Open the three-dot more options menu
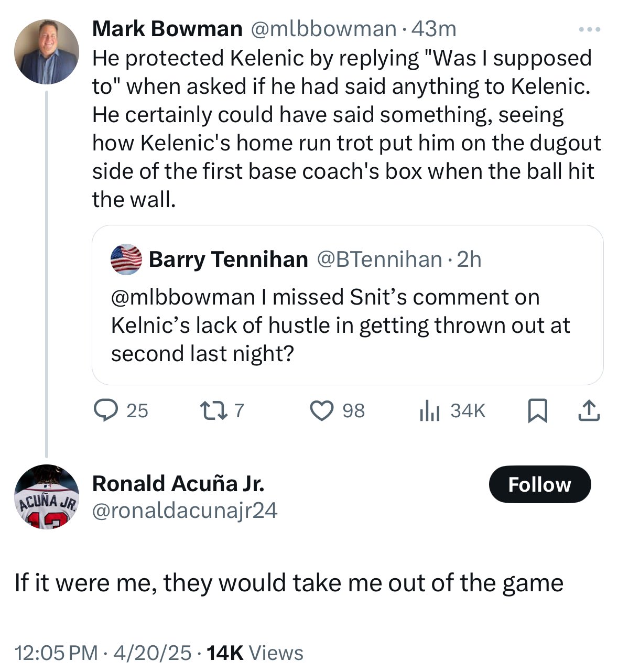This screenshot has height=672, width=618. (x=589, y=30)
